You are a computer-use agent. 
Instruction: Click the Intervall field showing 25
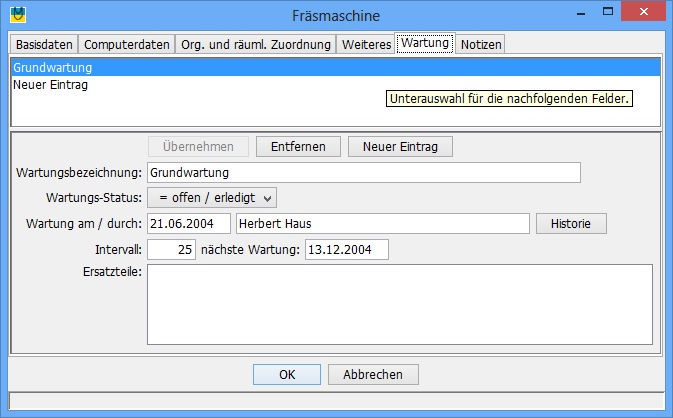[172, 249]
